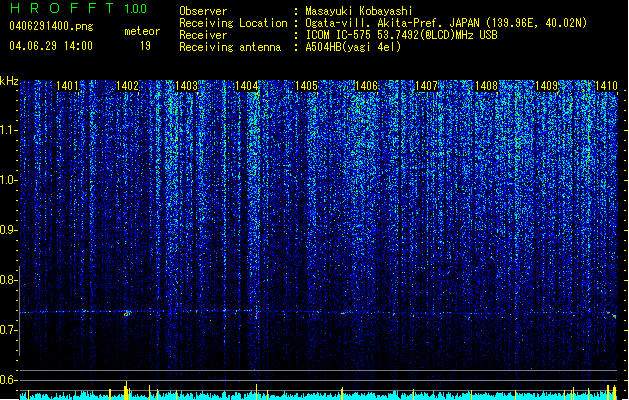This screenshot has height=400, width=629.
Task: Click the 'Receiver' field label
Action: click(203, 35)
